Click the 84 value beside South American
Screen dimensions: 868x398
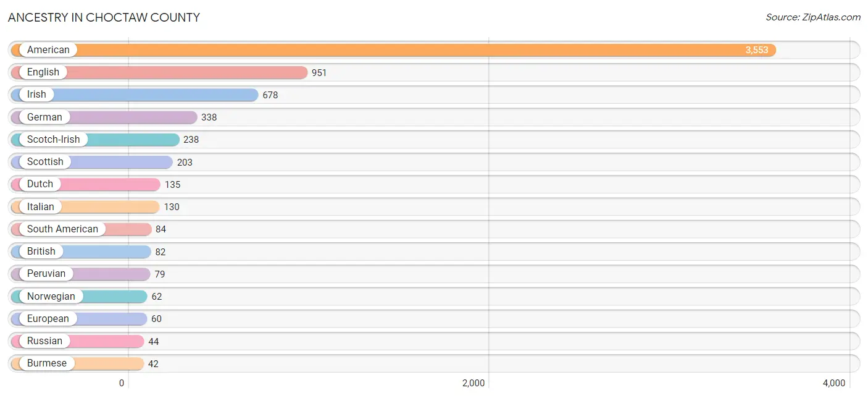[161, 229]
